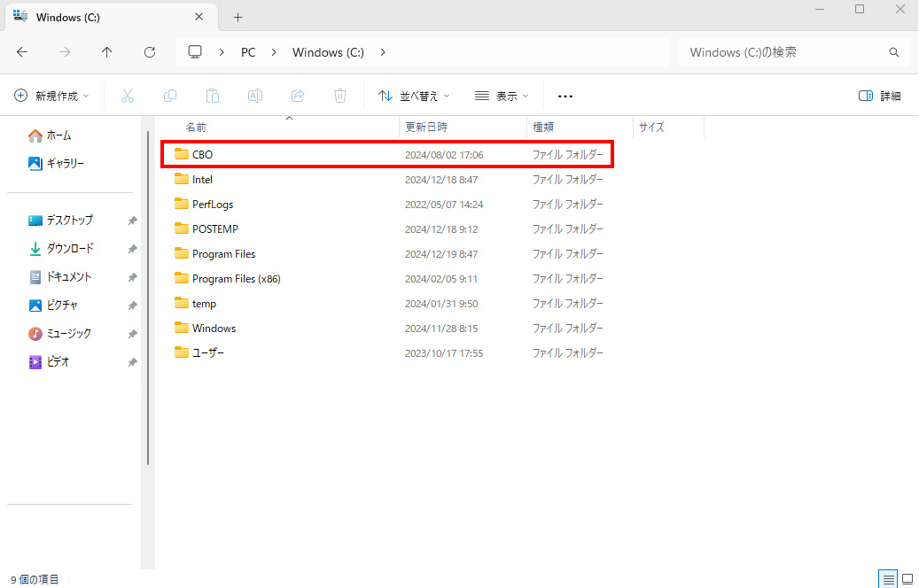
Task: Click PC in the breadcrumb path
Action: pos(248,52)
